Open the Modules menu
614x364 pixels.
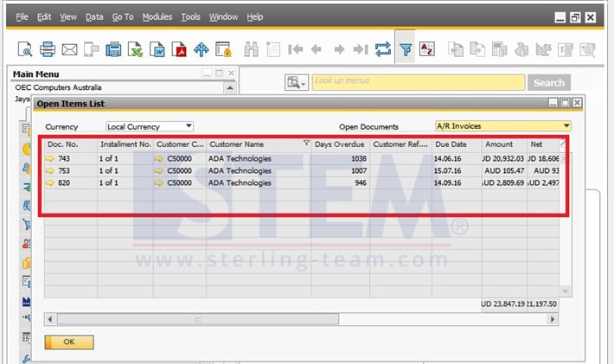click(157, 16)
